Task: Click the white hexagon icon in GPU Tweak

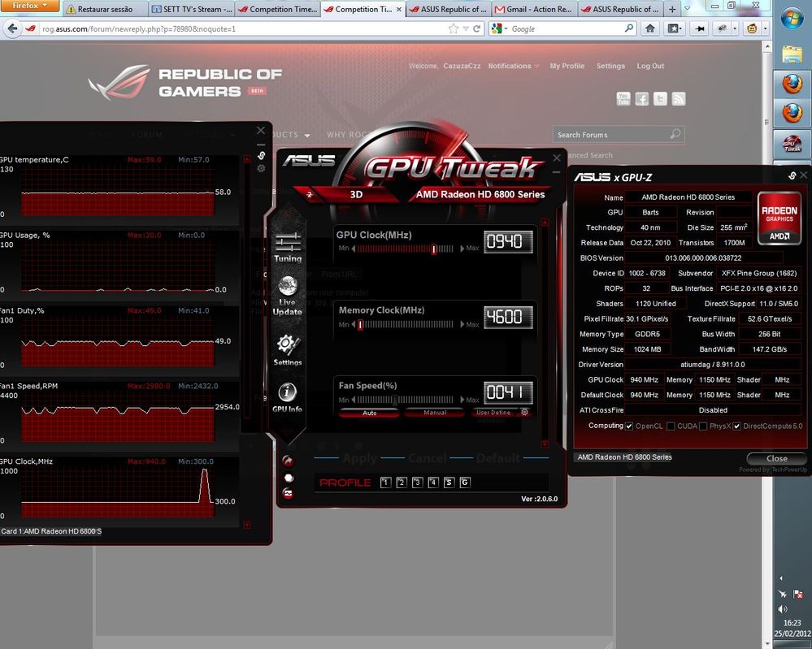Action: [289, 478]
